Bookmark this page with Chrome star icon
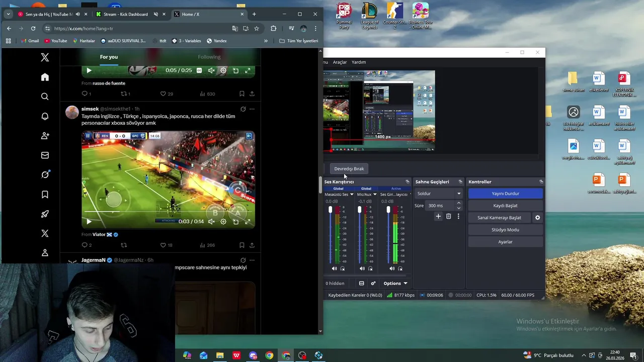The image size is (644, 362). click(257, 29)
